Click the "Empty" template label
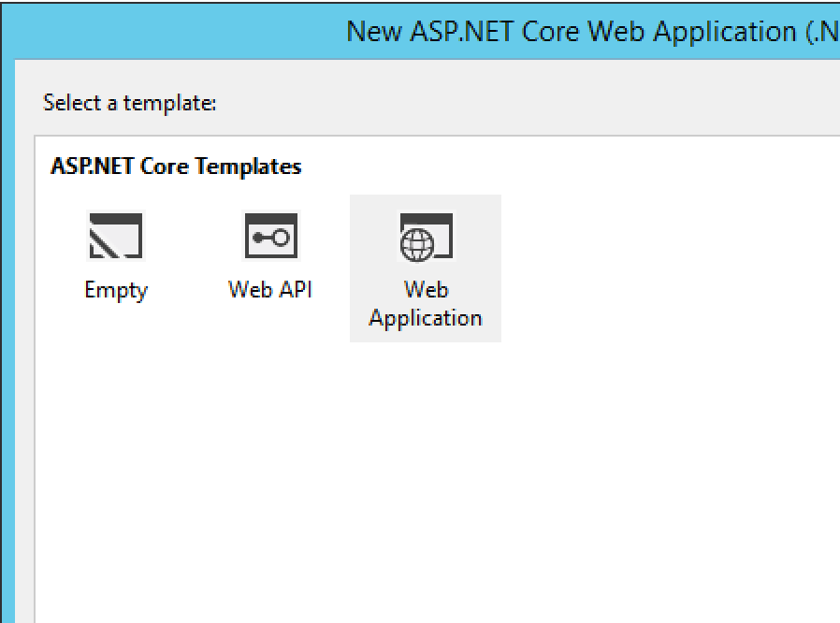The height and width of the screenshot is (623, 840). (x=116, y=290)
